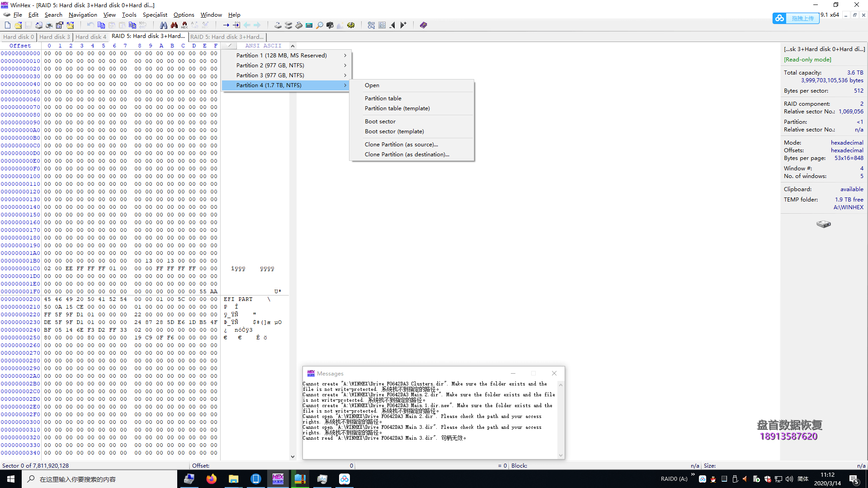The height and width of the screenshot is (488, 868).
Task: Open the Navigation menu
Action: 83,15
